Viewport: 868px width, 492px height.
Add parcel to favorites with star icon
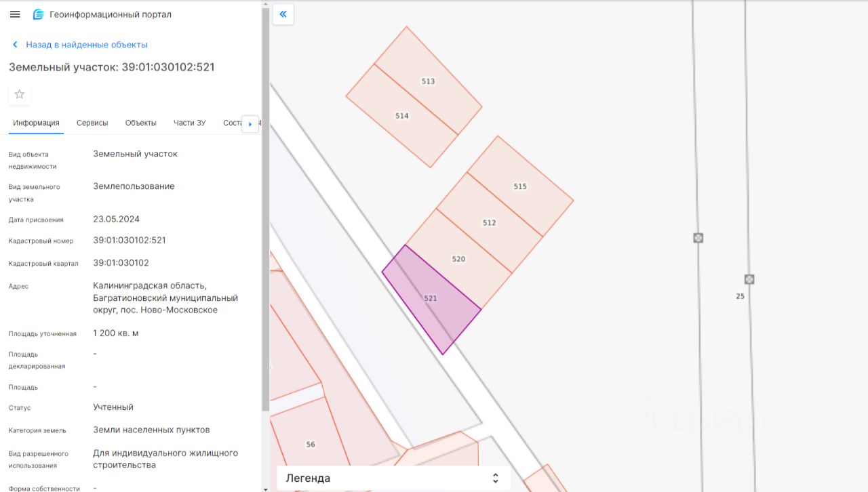(x=20, y=94)
